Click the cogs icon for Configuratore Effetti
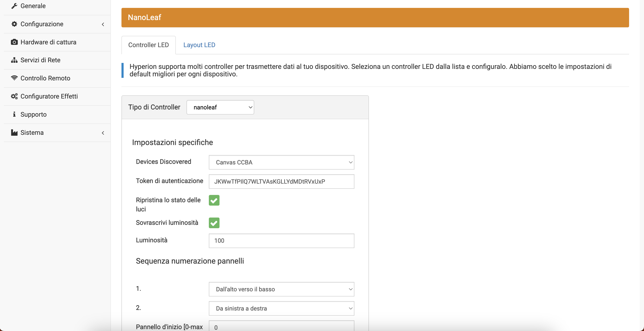 click(14, 96)
